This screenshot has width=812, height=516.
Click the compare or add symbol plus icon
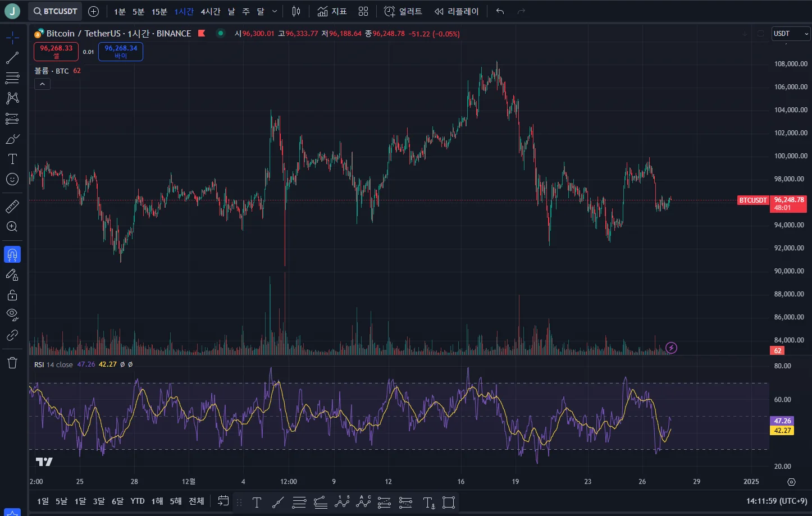(94, 11)
